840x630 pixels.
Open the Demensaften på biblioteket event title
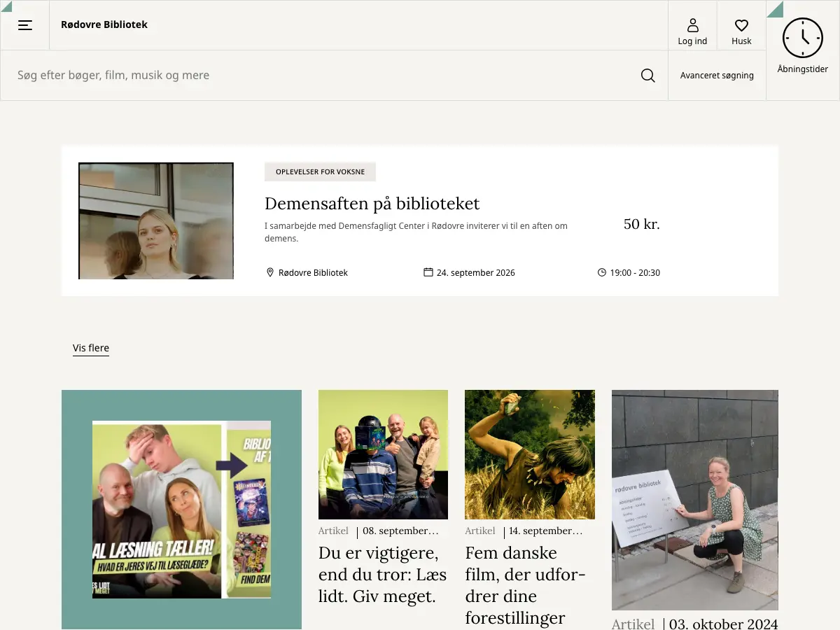coord(372,204)
